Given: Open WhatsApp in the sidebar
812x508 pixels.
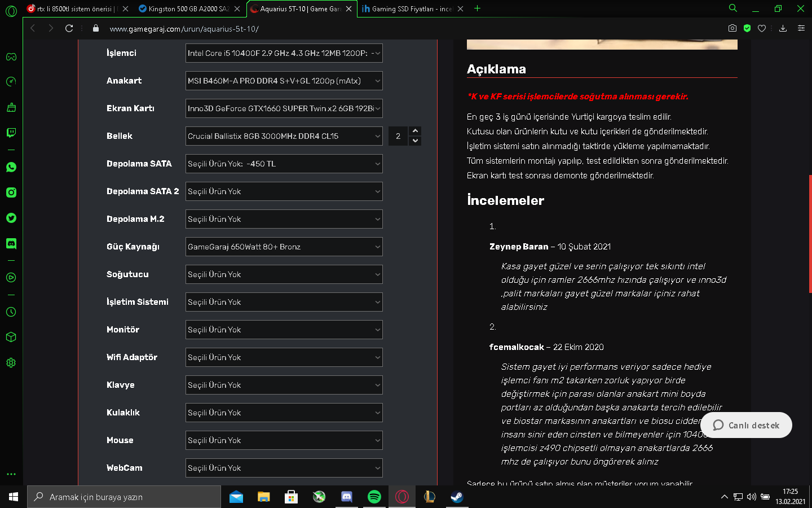Looking at the screenshot, I should pos(11,167).
